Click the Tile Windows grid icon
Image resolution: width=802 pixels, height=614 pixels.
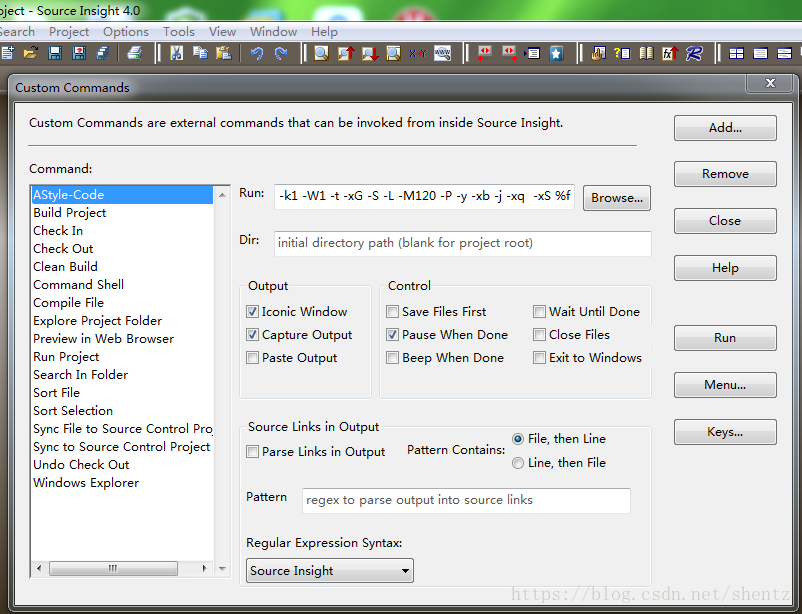click(736, 53)
